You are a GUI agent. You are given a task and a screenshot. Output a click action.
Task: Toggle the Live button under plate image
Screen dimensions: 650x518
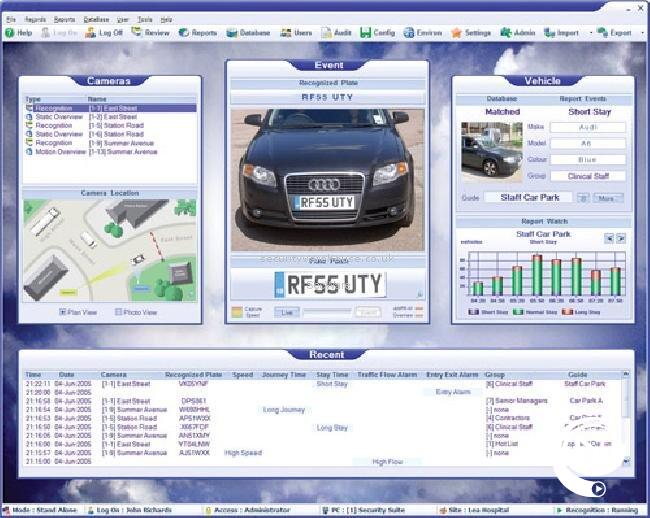(x=287, y=312)
